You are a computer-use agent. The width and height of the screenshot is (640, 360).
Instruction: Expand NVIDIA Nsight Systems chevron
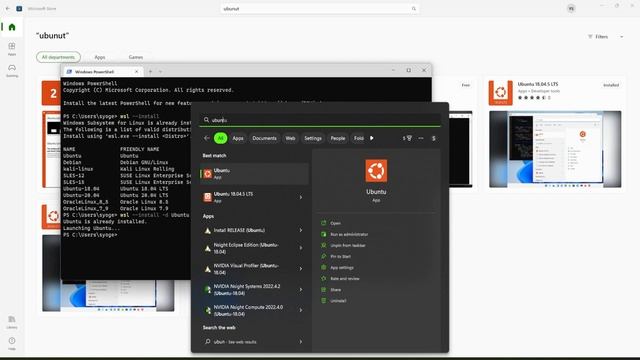pos(301,290)
